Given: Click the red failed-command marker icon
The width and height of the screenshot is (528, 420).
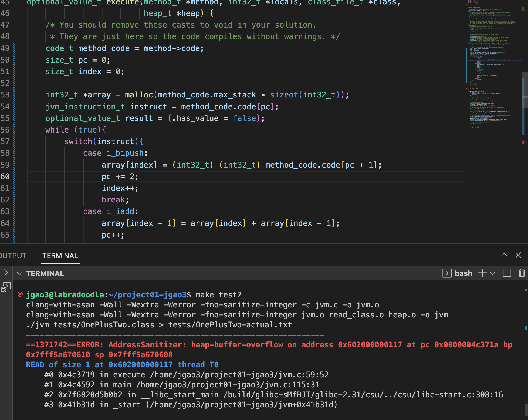Looking at the screenshot, I should click(x=20, y=294).
